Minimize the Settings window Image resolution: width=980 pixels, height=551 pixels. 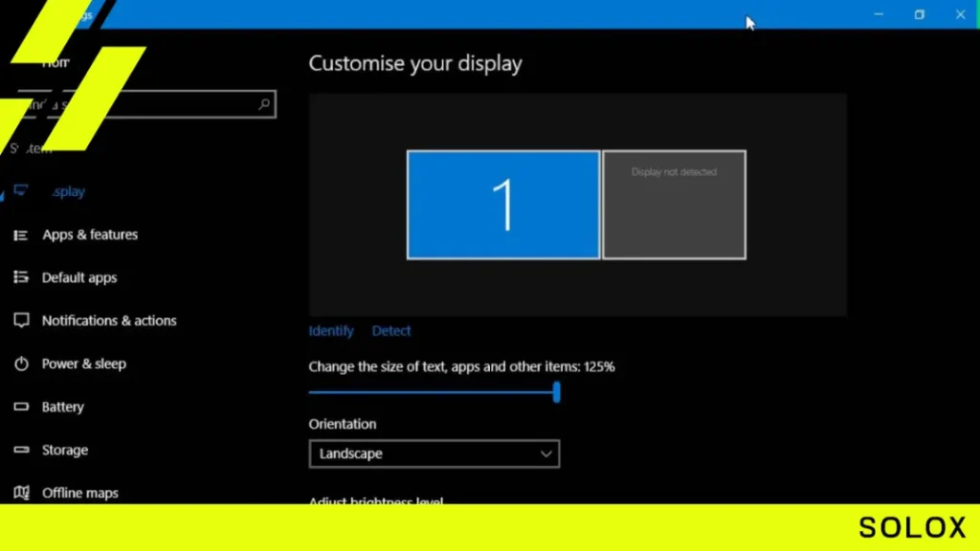click(x=879, y=14)
